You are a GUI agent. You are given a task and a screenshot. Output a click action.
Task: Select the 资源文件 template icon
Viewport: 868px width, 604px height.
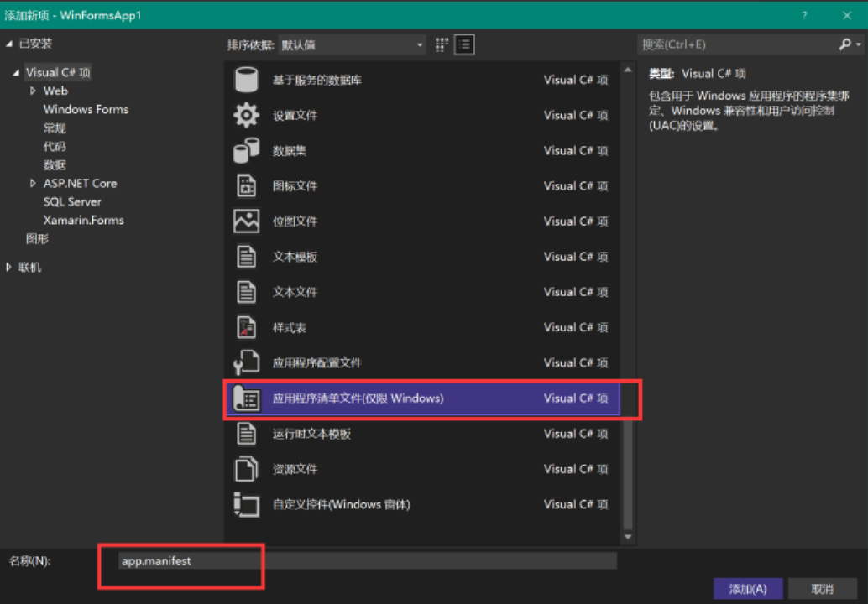[247, 469]
